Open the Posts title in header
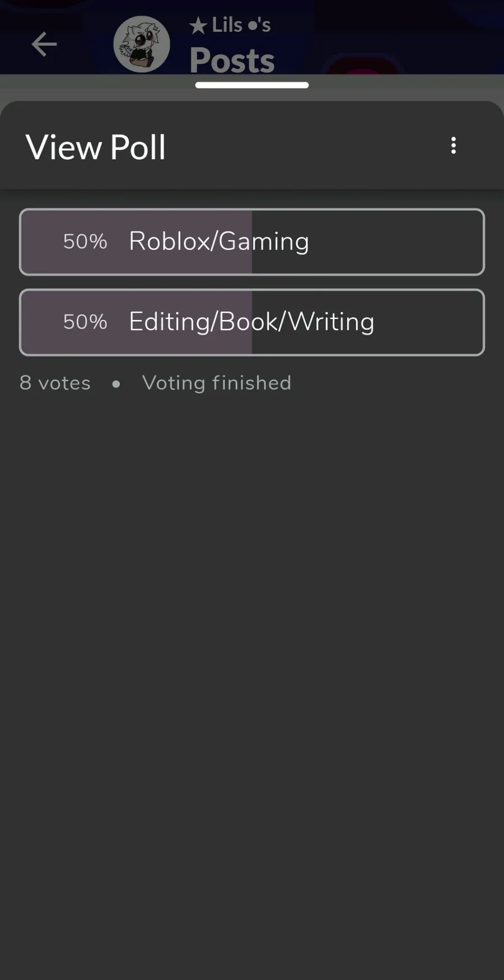The height and width of the screenshot is (980, 504). pos(232,60)
